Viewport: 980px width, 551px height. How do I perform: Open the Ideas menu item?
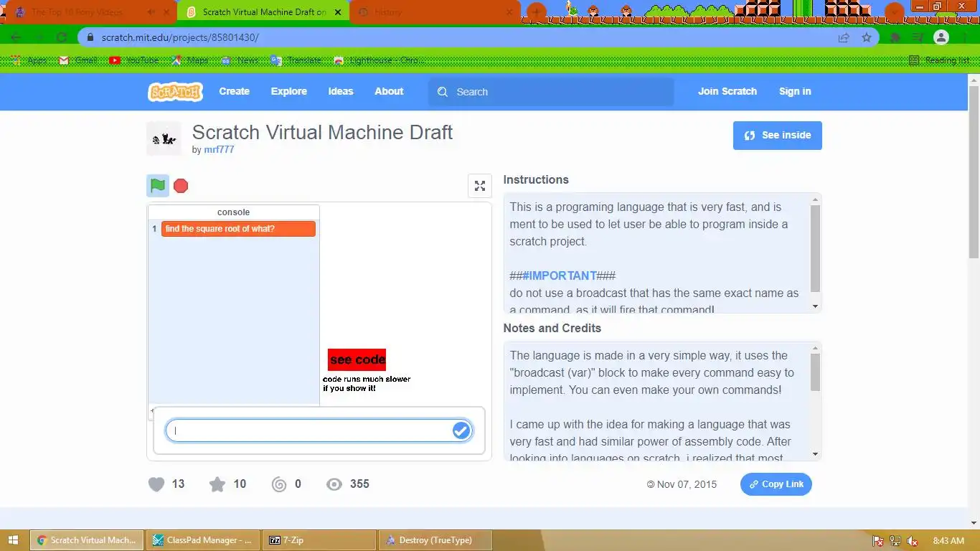point(341,92)
